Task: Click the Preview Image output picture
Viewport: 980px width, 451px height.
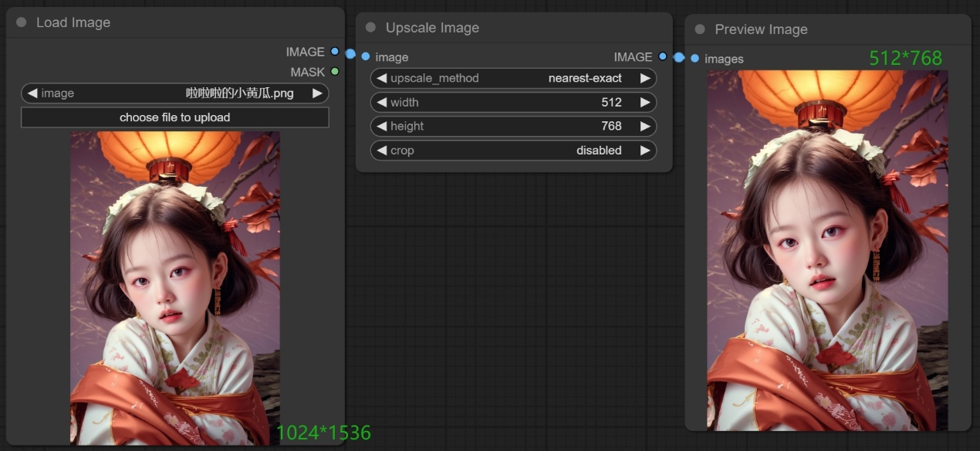Action: tap(827, 250)
